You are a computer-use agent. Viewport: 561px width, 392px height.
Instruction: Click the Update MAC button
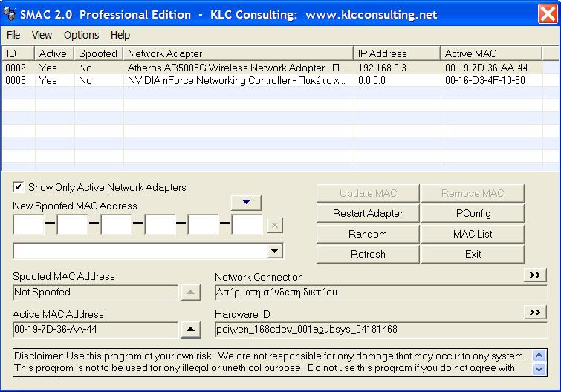click(368, 193)
